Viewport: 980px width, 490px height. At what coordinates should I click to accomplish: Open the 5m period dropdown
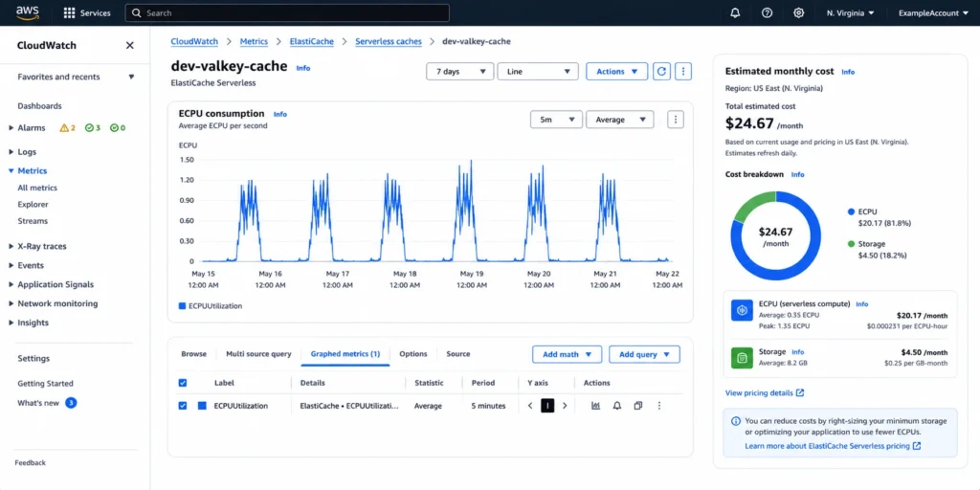[x=556, y=120]
